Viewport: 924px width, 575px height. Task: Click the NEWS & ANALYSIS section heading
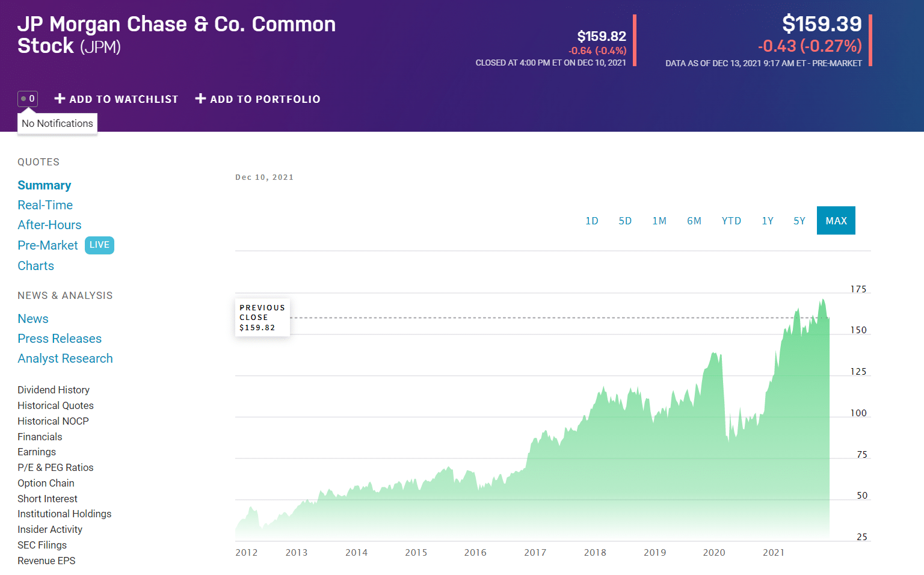tap(65, 295)
